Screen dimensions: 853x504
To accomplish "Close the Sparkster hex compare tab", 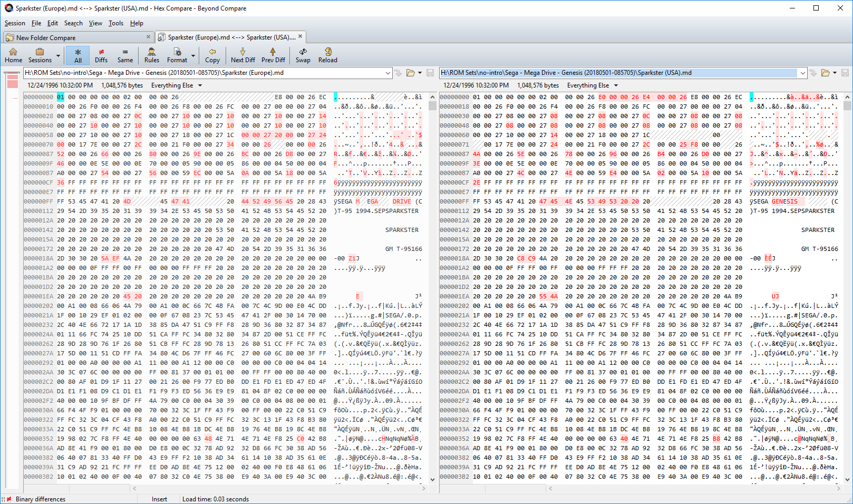I will [300, 36].
